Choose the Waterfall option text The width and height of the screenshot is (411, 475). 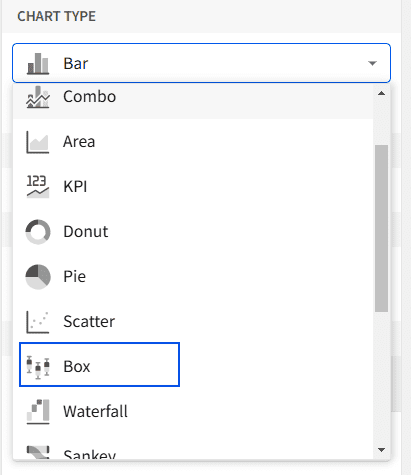pyautogui.click(x=95, y=412)
